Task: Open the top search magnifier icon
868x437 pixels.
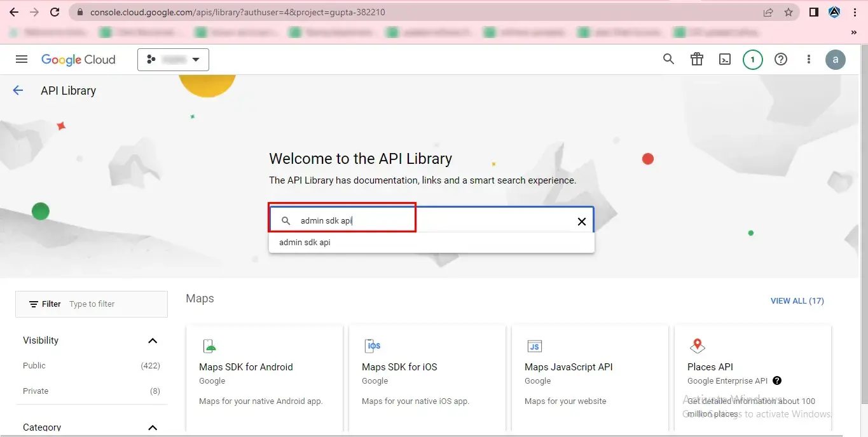Action: pos(668,59)
